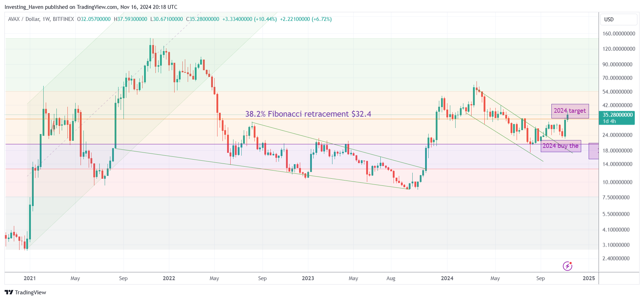Click the 24.00000000 price axis label
This screenshot has width=644, height=300.
point(617,135)
